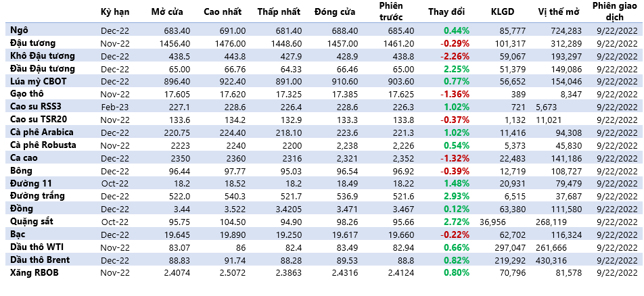644x296 pixels.
Task: Click Đường trắng's 2.93% change value
Action: (457, 195)
